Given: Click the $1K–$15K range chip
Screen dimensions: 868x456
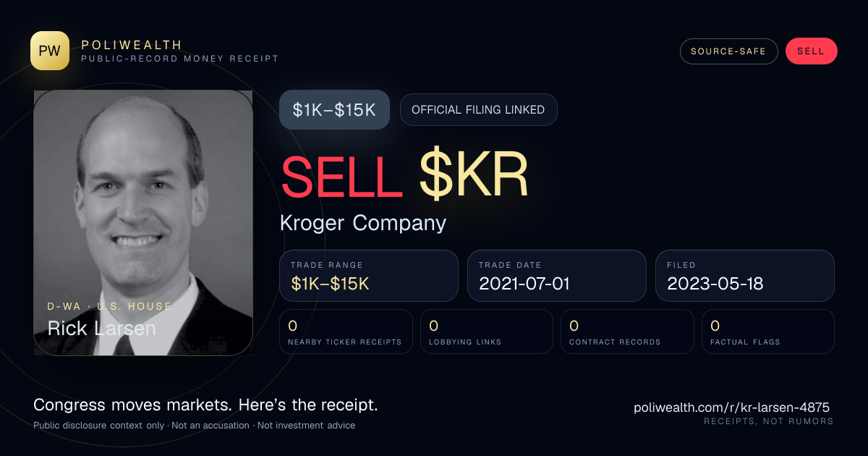Looking at the screenshot, I should [334, 110].
